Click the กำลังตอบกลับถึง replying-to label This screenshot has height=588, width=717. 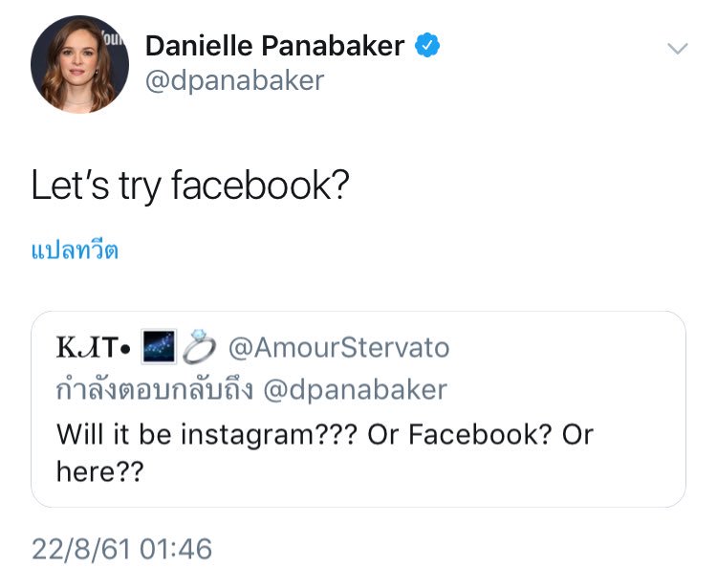[154, 389]
